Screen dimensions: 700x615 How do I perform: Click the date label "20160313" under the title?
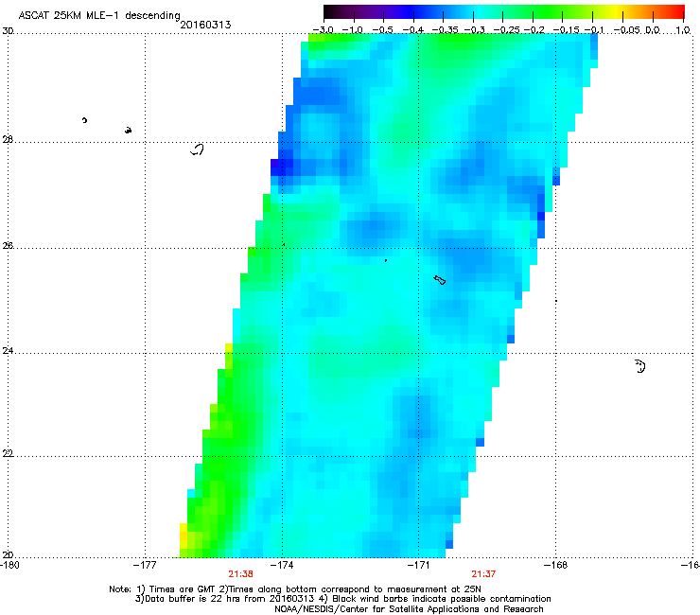(x=205, y=25)
